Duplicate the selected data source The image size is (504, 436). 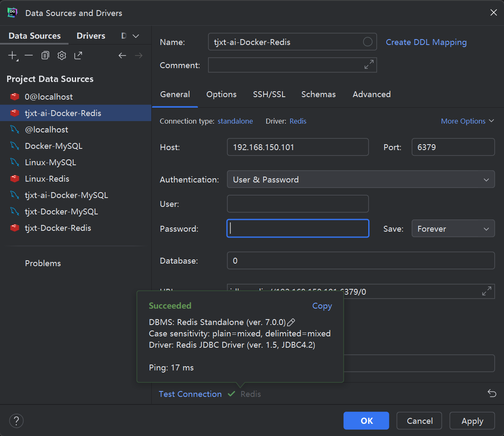[45, 55]
